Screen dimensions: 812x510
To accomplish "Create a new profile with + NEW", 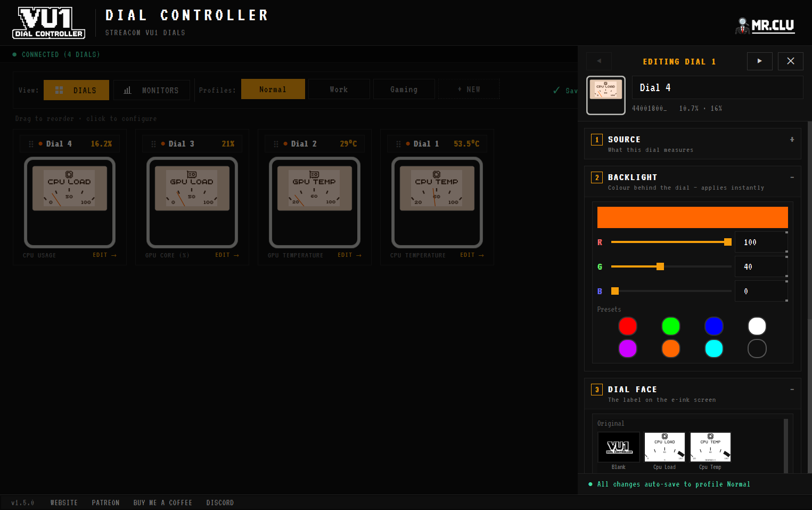I will pos(469,89).
